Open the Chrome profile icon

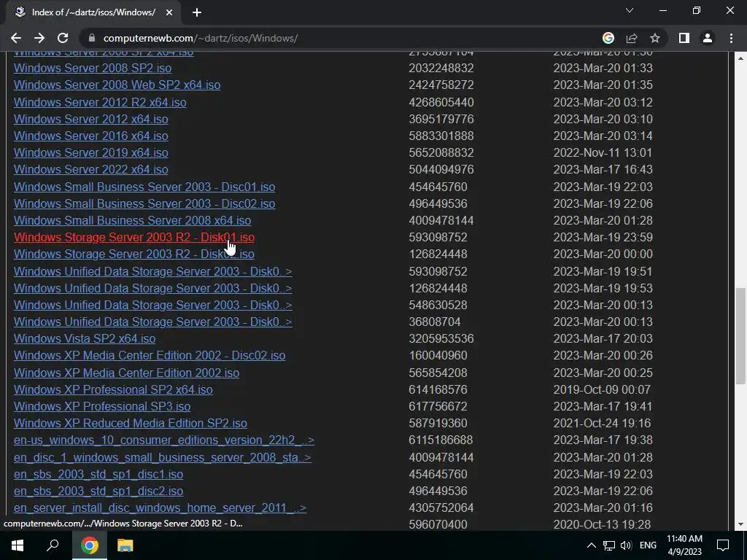(x=708, y=38)
